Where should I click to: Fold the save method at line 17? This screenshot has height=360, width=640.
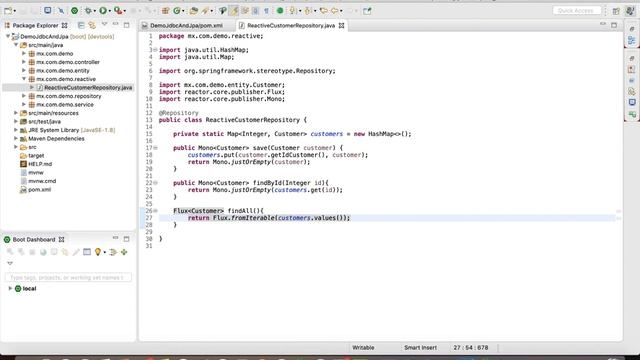[x=155, y=148]
